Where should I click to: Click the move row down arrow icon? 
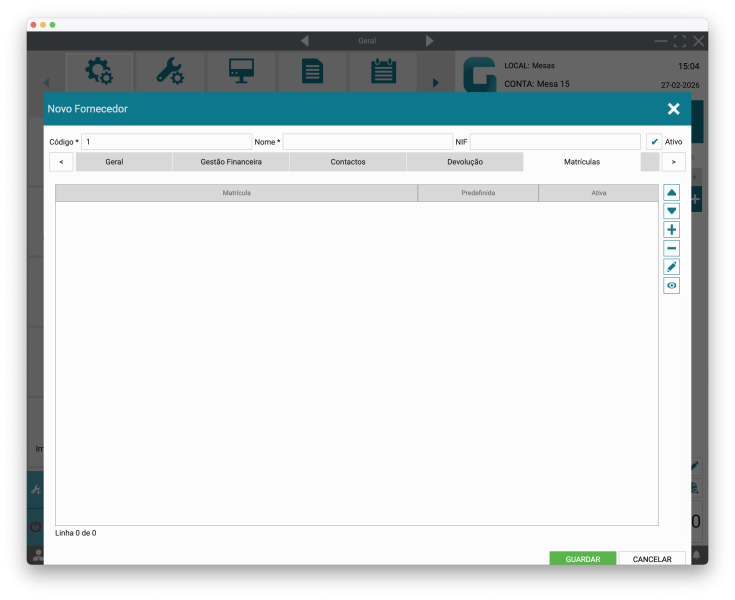tap(671, 211)
